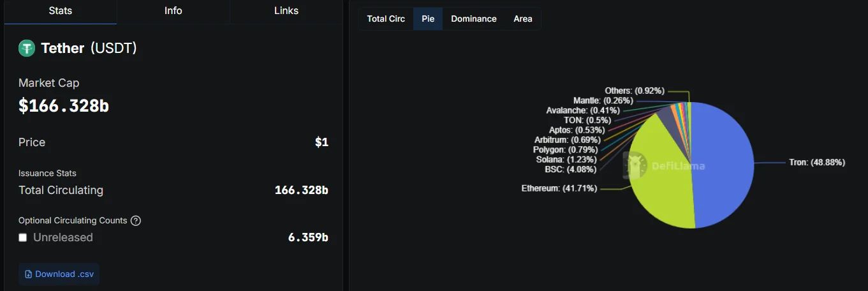Click the Ethereum (41.71%) label

pos(559,189)
